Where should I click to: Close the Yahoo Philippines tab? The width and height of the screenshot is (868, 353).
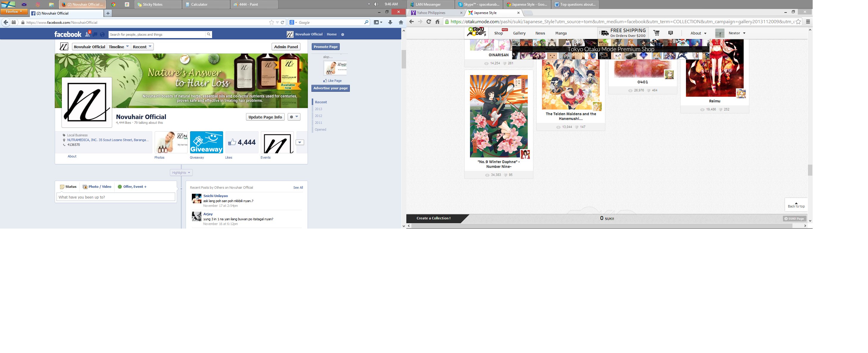coord(461,13)
